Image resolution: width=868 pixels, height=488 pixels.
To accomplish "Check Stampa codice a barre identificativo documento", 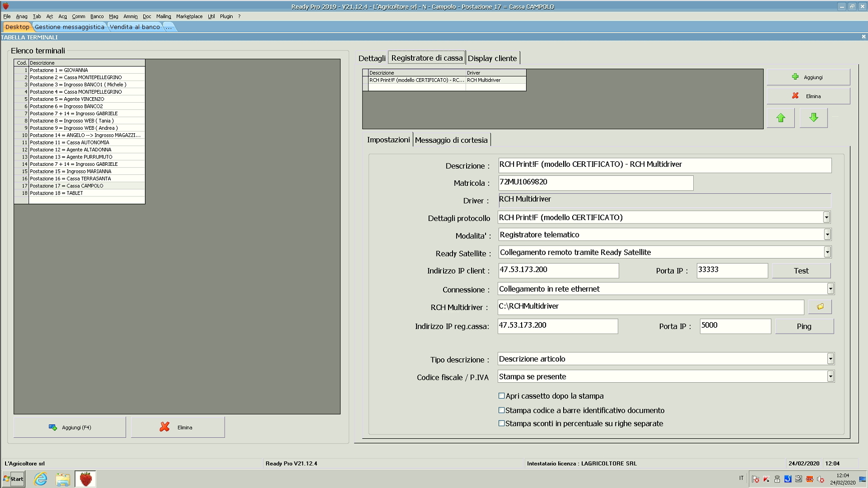I will coord(502,410).
